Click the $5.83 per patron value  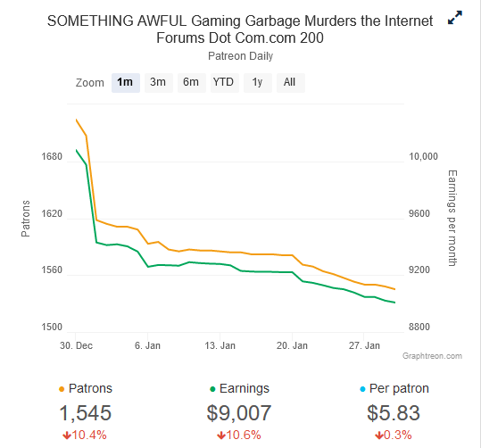[x=394, y=412]
